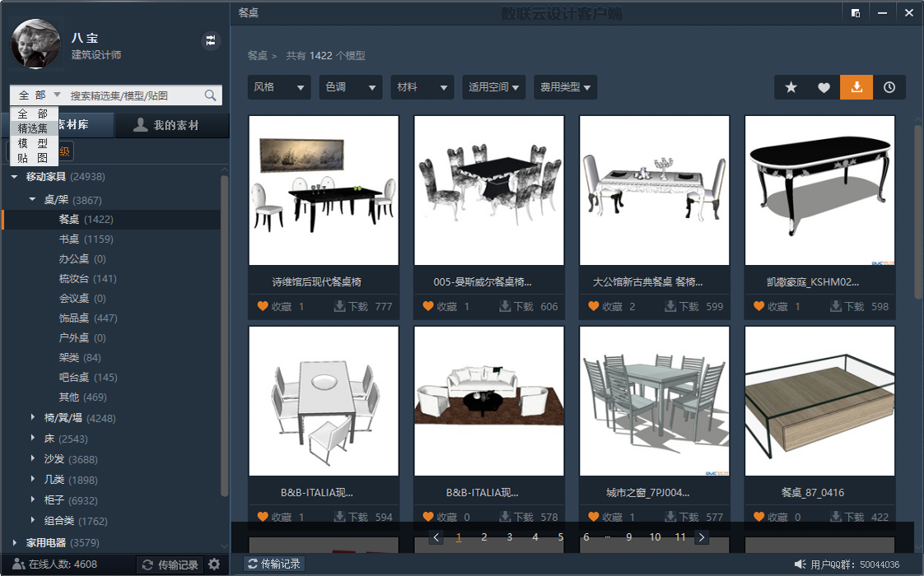Click the search magnifier icon
Viewport: 924px width, 576px height.
click(x=210, y=95)
